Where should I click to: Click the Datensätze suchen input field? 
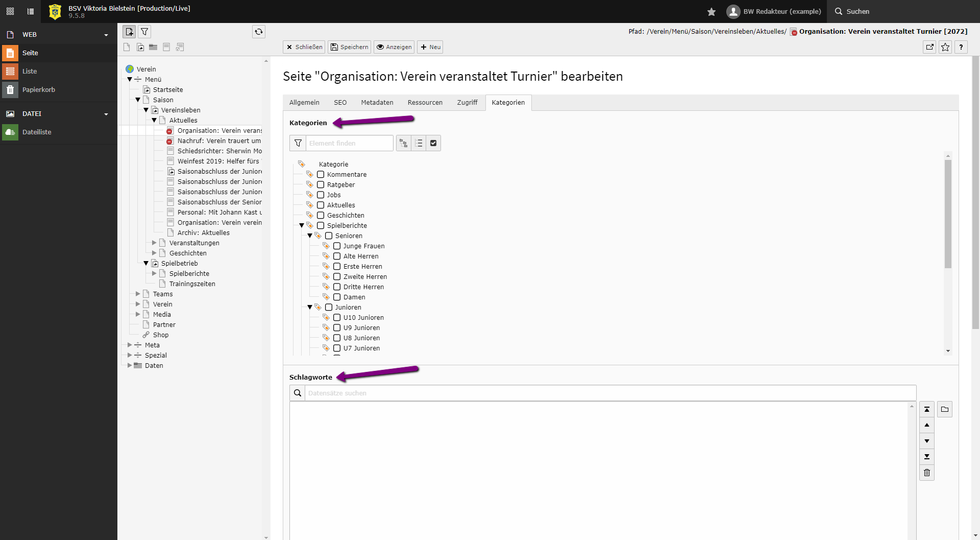click(610, 393)
